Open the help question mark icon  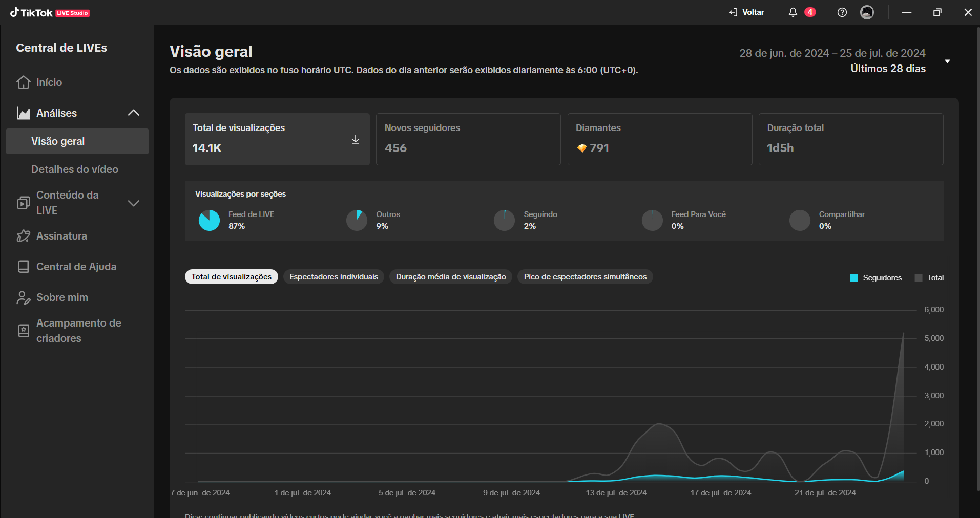(842, 12)
